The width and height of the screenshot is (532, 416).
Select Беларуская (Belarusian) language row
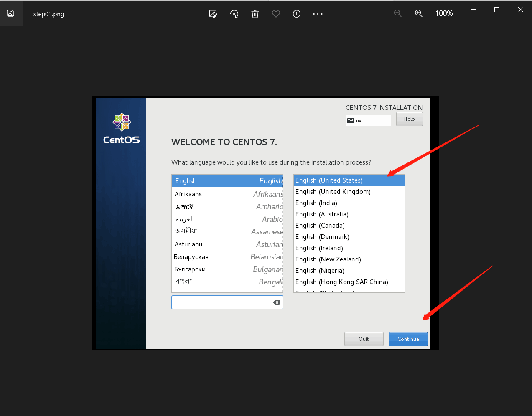[x=227, y=257]
